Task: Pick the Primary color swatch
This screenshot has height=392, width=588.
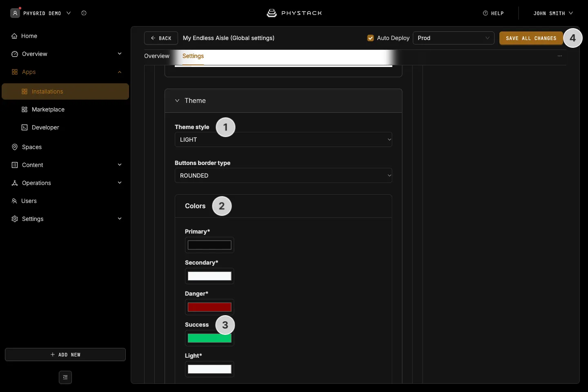Action: (x=209, y=245)
